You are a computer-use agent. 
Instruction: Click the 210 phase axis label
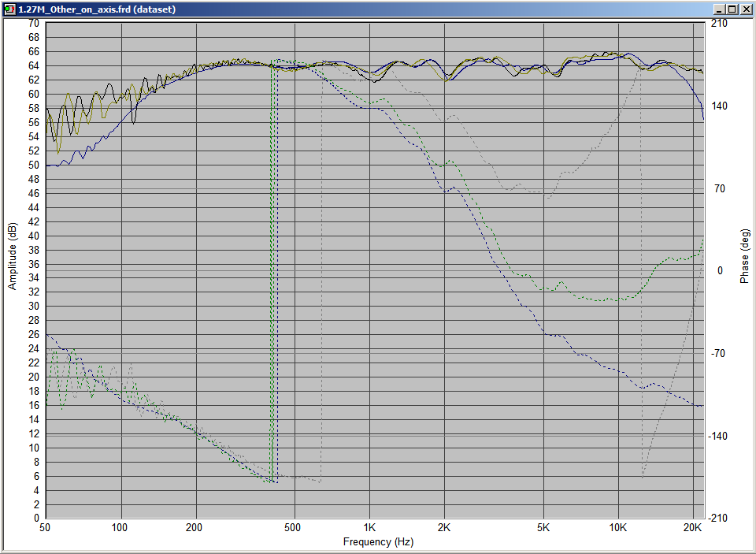(x=719, y=23)
